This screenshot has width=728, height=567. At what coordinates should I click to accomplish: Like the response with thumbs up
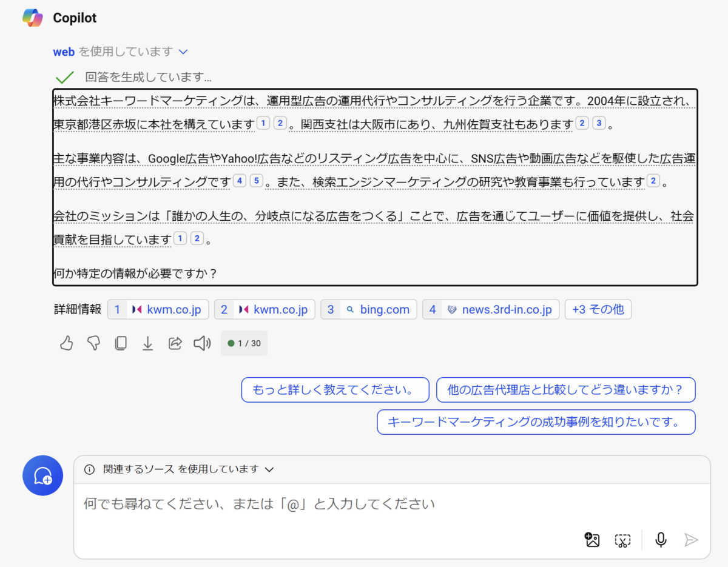[66, 344]
